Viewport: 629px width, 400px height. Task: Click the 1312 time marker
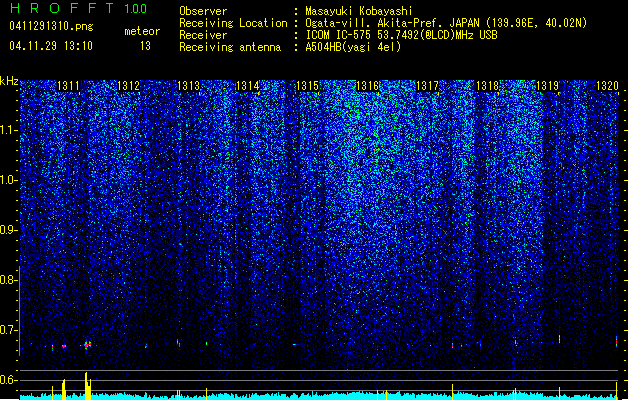click(128, 86)
